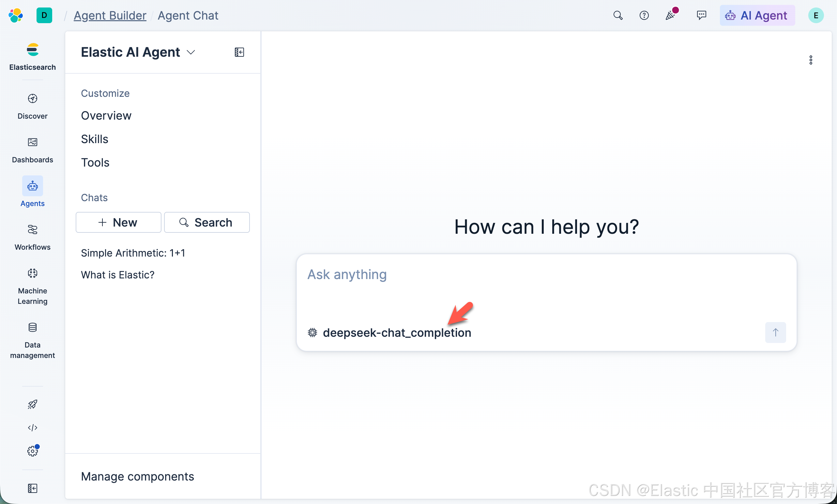Open Workflows in the side navigation
Viewport: 837px width, 504px height.
pyautogui.click(x=33, y=237)
